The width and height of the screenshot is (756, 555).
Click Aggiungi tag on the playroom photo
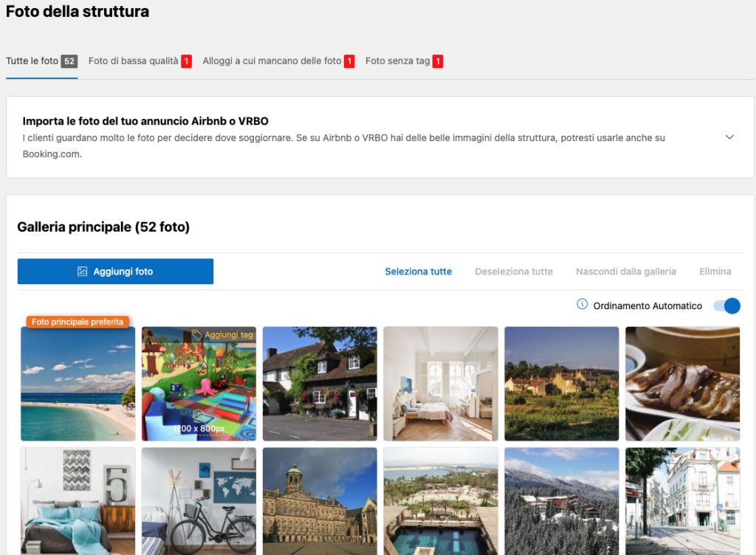pyautogui.click(x=223, y=334)
